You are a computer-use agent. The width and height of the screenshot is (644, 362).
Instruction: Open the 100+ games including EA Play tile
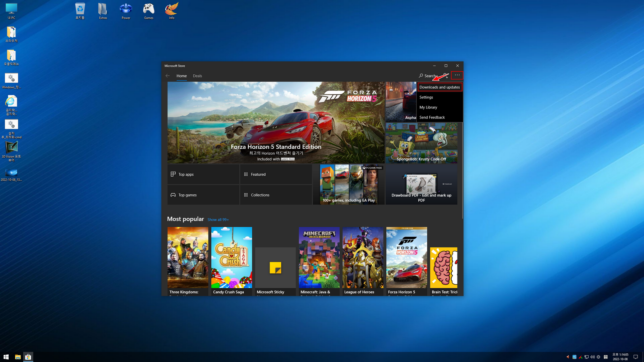349,185
